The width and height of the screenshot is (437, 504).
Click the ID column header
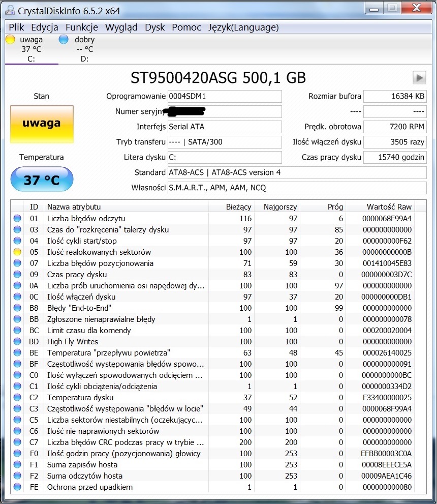[34, 206]
